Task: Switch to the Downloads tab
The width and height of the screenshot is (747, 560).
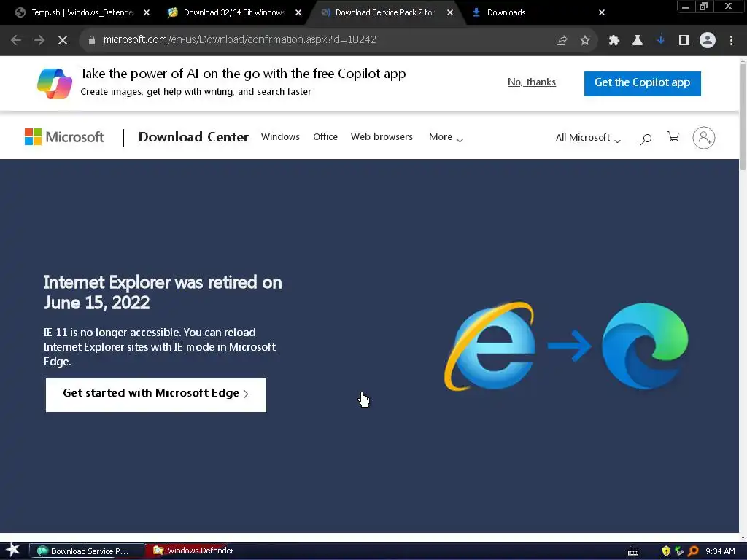Action: click(506, 12)
